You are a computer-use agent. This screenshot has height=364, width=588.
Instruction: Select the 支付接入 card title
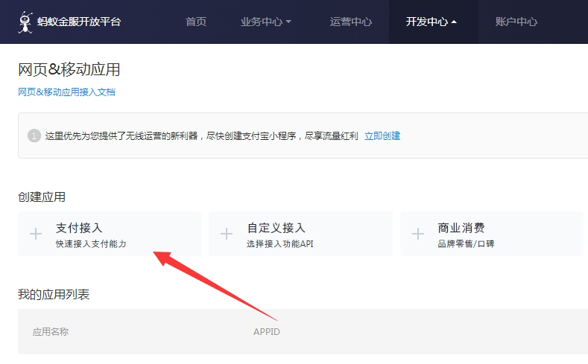[79, 228]
